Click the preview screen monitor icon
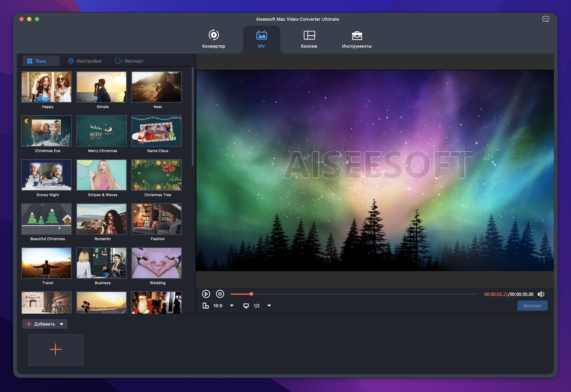This screenshot has width=571, height=392. (246, 306)
